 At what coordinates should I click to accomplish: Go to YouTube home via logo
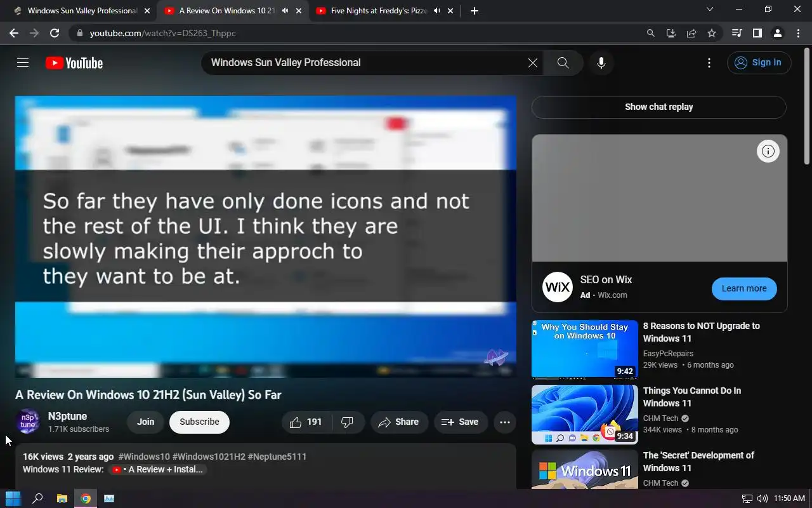[74, 63]
